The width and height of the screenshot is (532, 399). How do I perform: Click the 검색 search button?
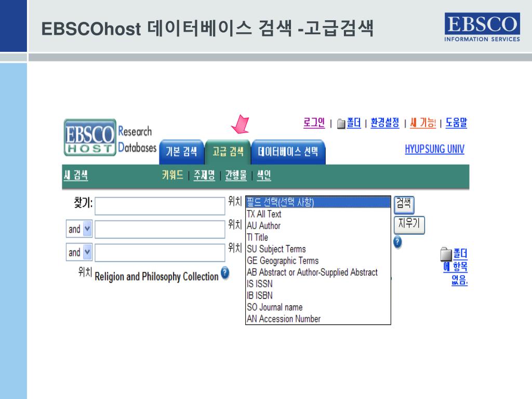tap(404, 205)
